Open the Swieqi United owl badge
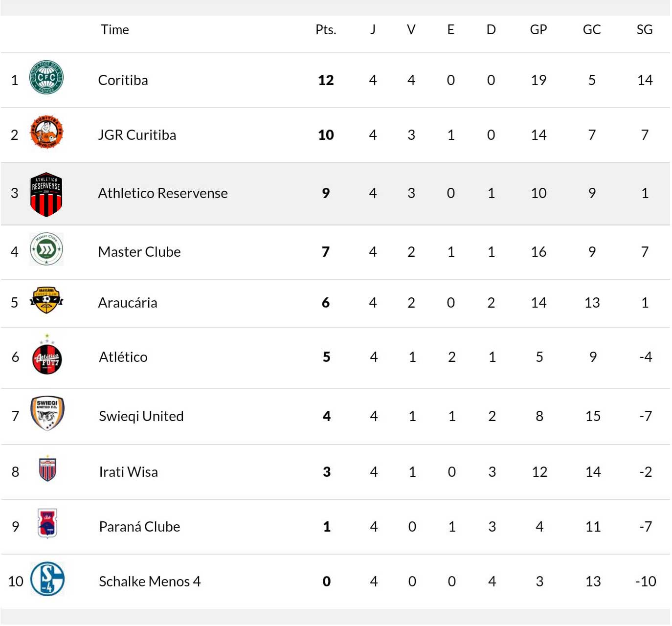Screen dimensions: 672x626 coord(47,413)
